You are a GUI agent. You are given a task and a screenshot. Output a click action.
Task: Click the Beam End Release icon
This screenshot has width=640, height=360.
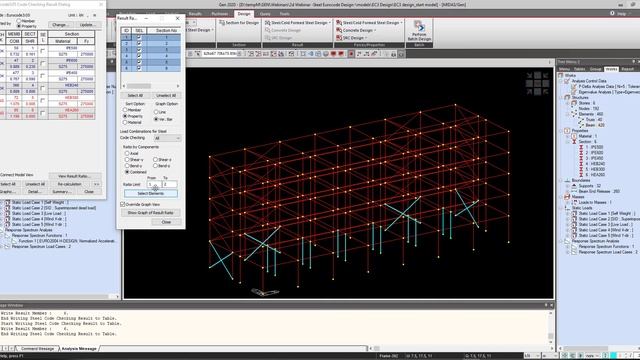(x=574, y=191)
